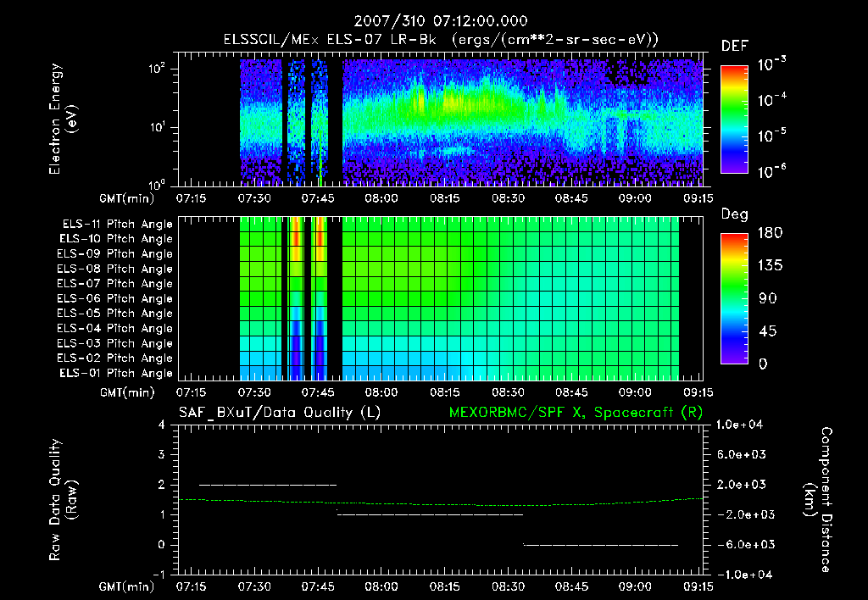Click the ELS-06 Pitch Angle row label
Image resolution: width=868 pixels, height=600 pixels.
pos(114,299)
